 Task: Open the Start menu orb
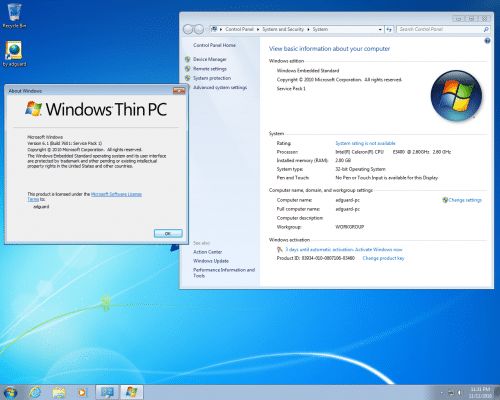pos(10,392)
